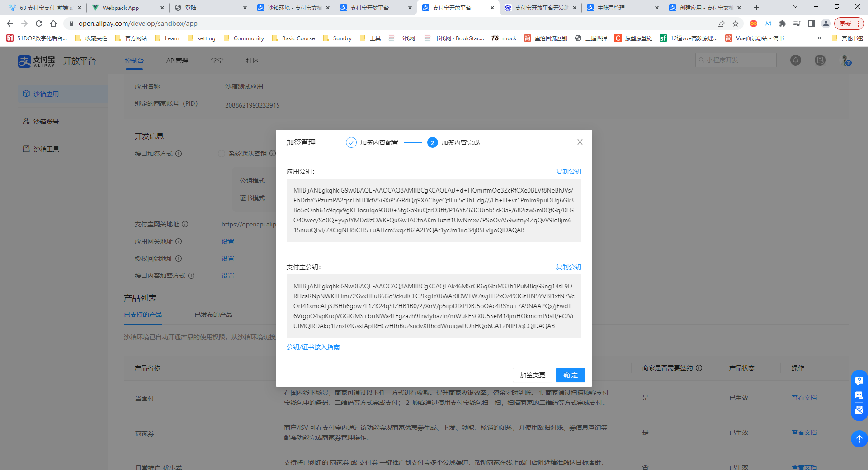
Task: Bookmark this page with the star icon
Action: click(x=736, y=23)
